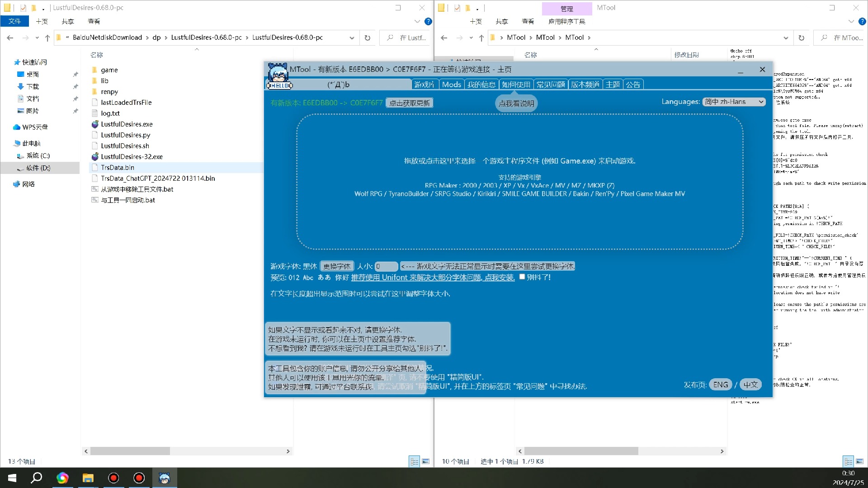Open recent locations dropdown in left Explorer
Screen dimensions: 868x488
37,38
